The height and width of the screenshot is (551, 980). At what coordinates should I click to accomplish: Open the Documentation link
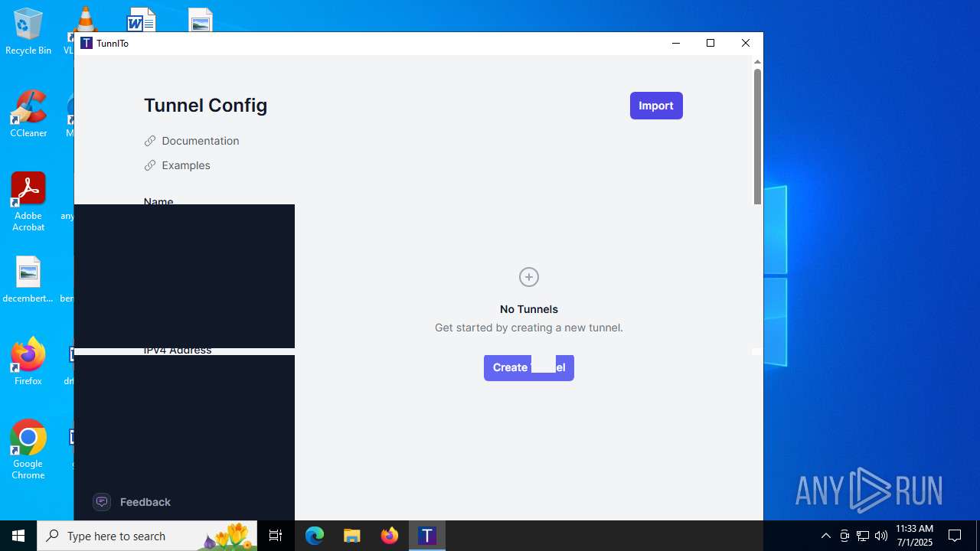[201, 141]
